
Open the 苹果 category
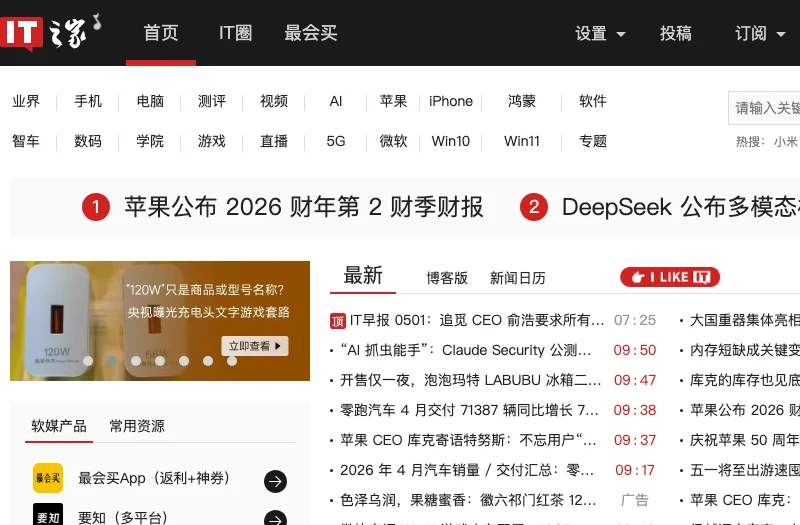click(393, 101)
